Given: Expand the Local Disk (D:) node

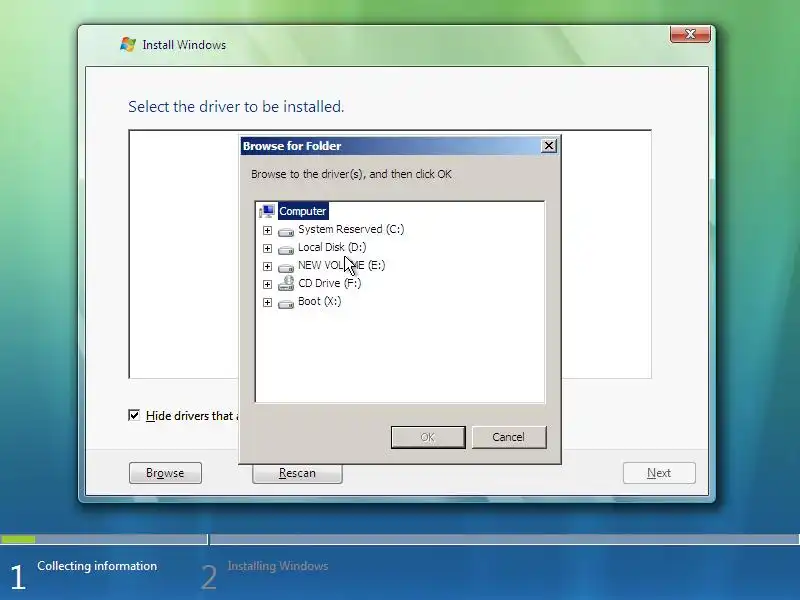Looking at the screenshot, I should click(x=267, y=248).
